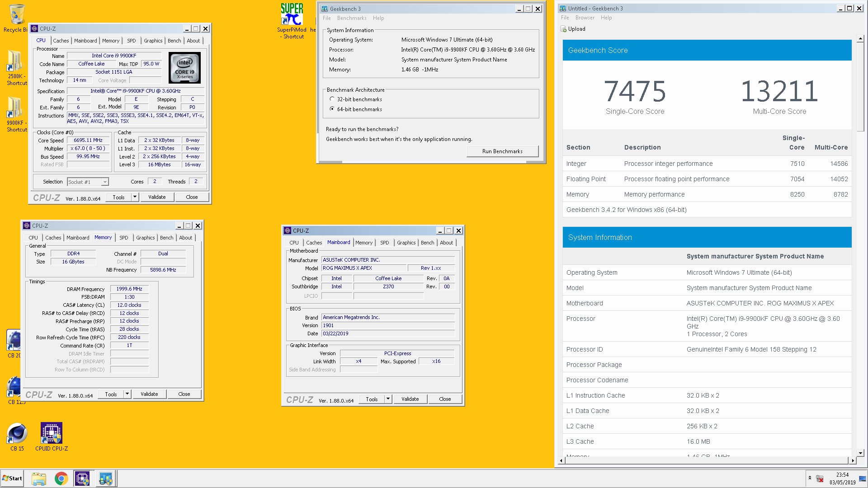Screen dimensions: 868x488
Task: Click the Geekbench 3 title bar icon
Action: pos(325,9)
